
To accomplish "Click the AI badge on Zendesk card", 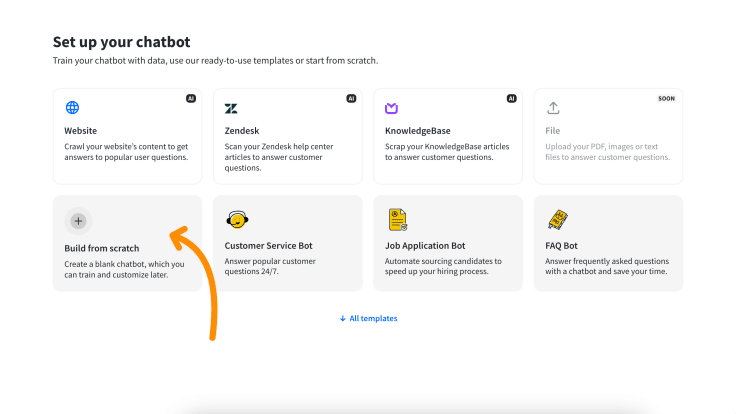I will (x=351, y=99).
